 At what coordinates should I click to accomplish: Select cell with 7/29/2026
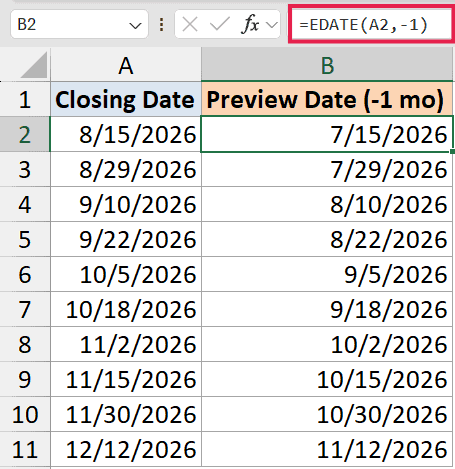327,169
